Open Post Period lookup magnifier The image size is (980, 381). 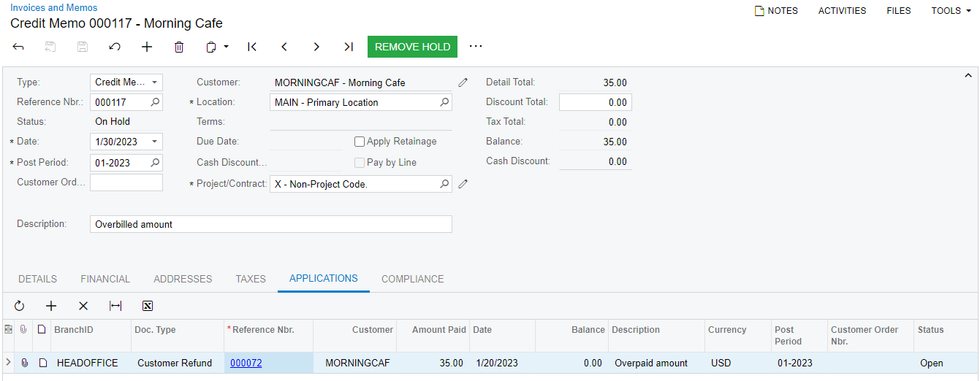pyautogui.click(x=155, y=162)
